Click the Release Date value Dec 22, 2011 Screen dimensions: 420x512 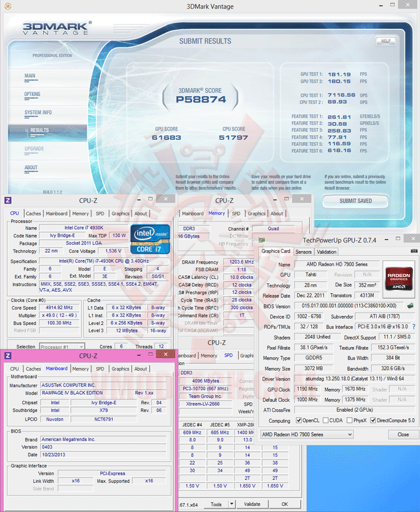pos(310,295)
